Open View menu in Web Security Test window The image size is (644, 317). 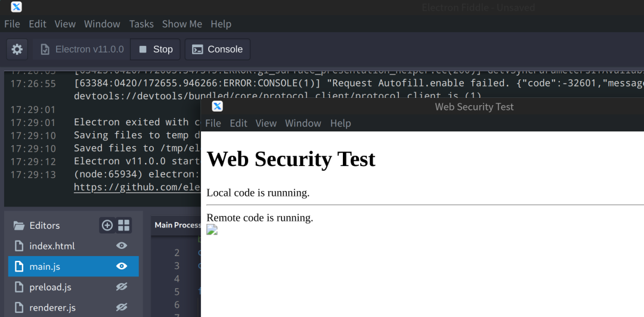point(266,124)
